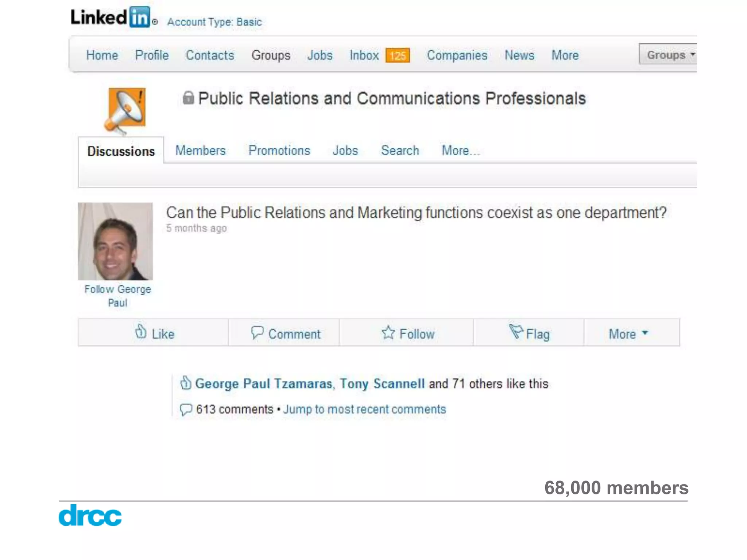Star the discussion with Follow
Image resolution: width=747 pixels, height=560 pixels.
tap(407, 333)
